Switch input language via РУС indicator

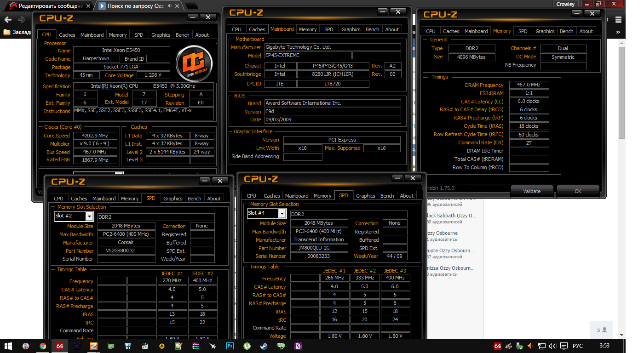pos(577,346)
